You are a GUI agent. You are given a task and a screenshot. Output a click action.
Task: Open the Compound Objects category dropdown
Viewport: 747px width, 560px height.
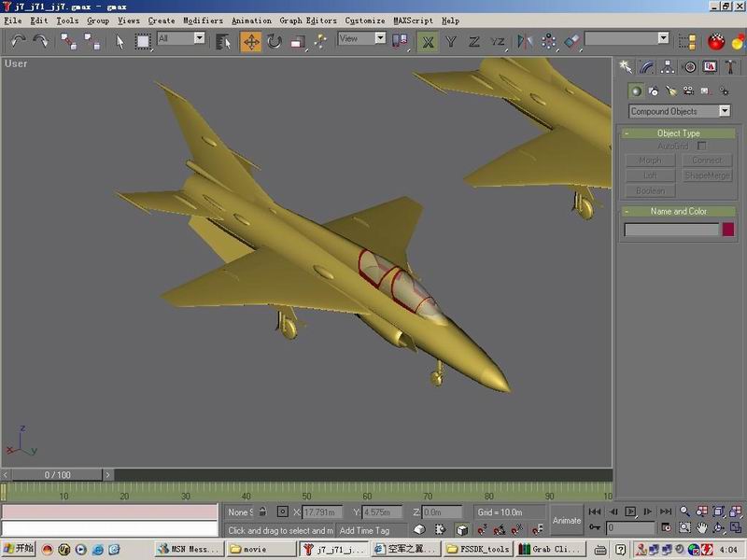[x=679, y=111]
